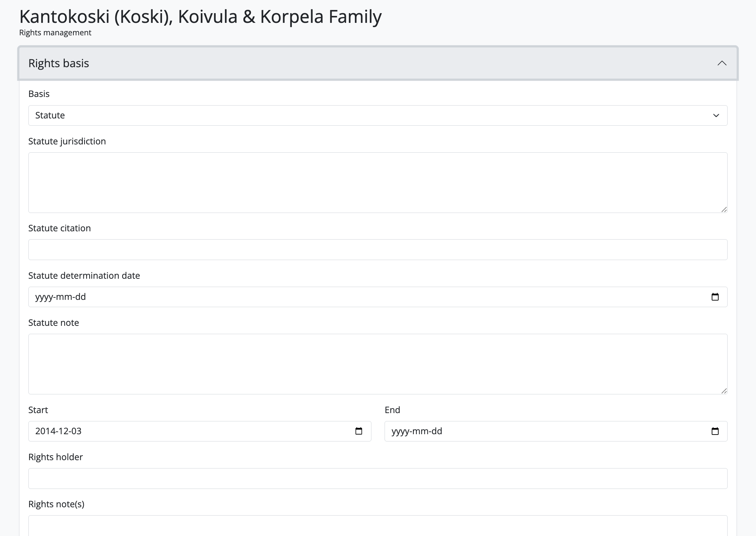Open the End date calendar picker
This screenshot has height=536, width=756.
click(x=715, y=431)
